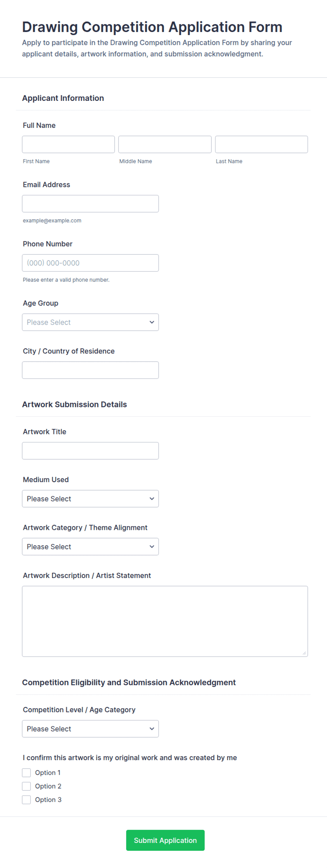This screenshot has height=868, width=327.
Task: Tick the Option 2 checkbox
Action: pyautogui.click(x=26, y=786)
